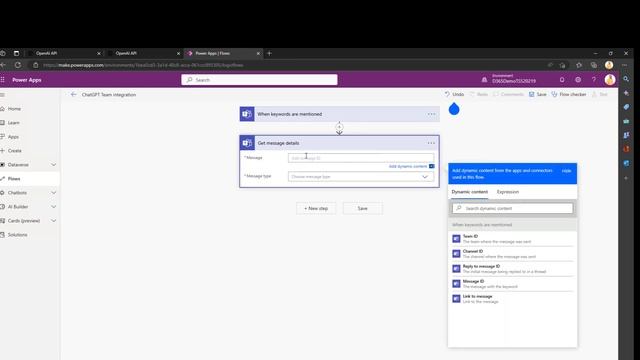This screenshot has width=640, height=360.
Task: Click the browser address bar URL
Action: click(143, 65)
